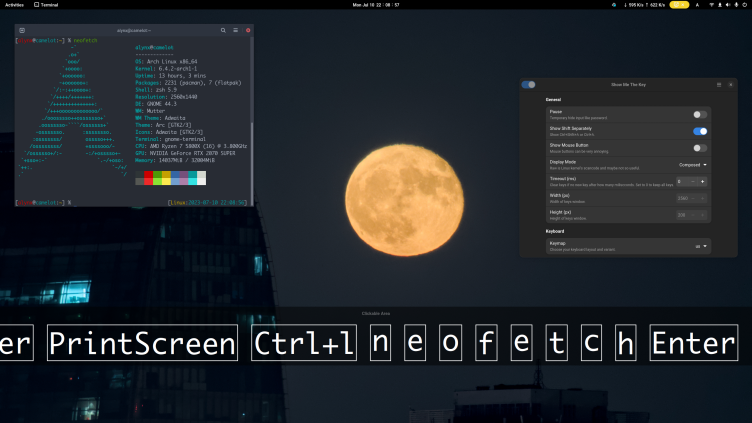Increase Timeout with the plus button
752x423 pixels.
pos(703,181)
